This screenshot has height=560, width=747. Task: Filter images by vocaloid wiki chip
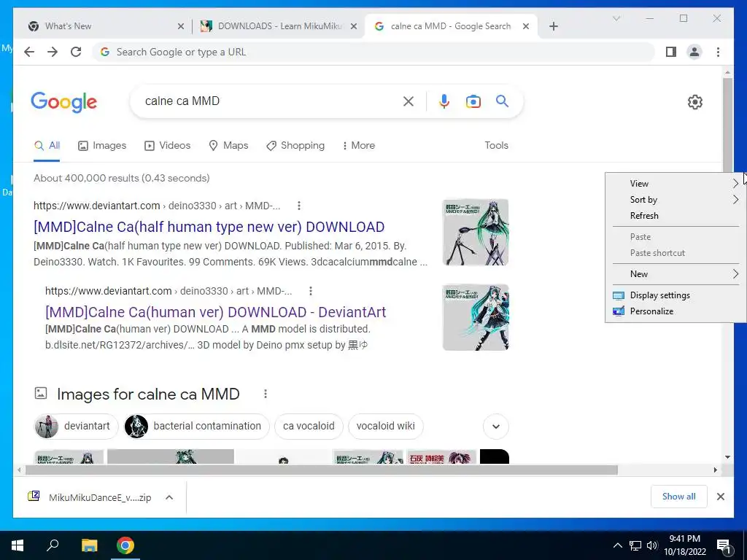coord(385,426)
